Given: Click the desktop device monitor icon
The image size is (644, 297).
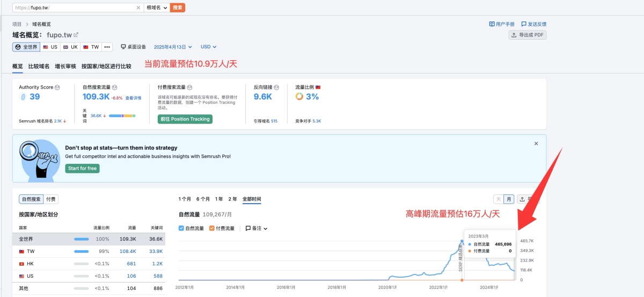Looking at the screenshot, I should (123, 47).
